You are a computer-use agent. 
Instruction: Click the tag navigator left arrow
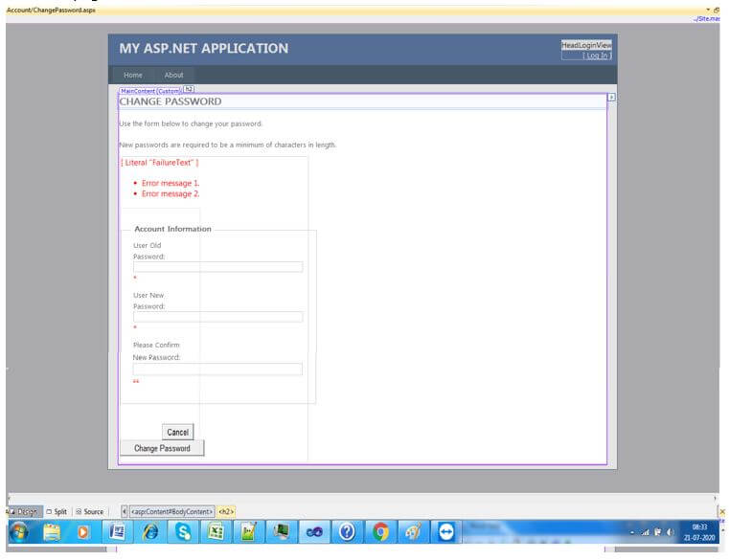click(x=125, y=511)
